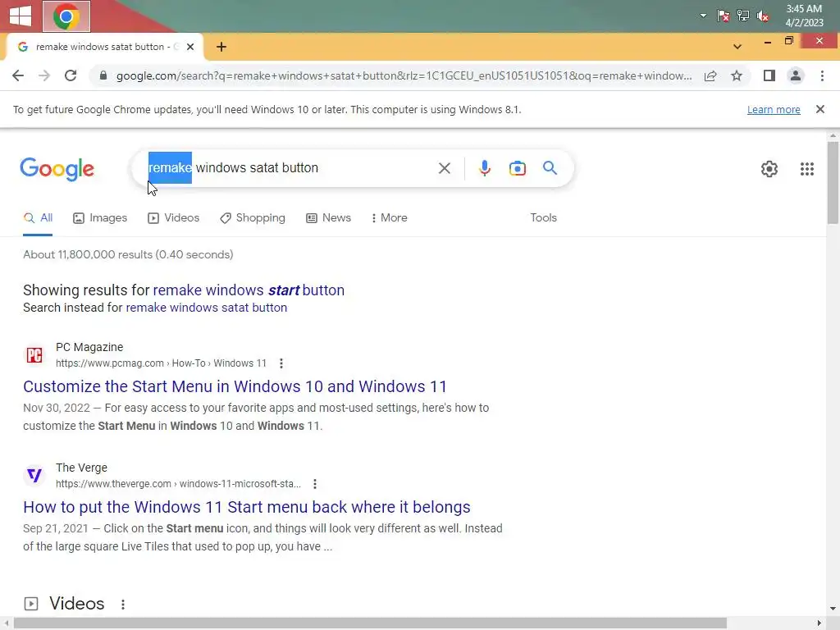Click 'remake windows start button' suggestion

[x=249, y=290]
